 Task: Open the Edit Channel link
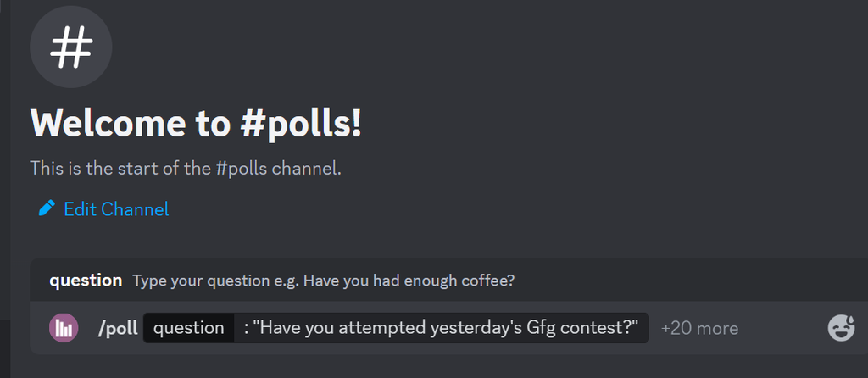tap(116, 208)
